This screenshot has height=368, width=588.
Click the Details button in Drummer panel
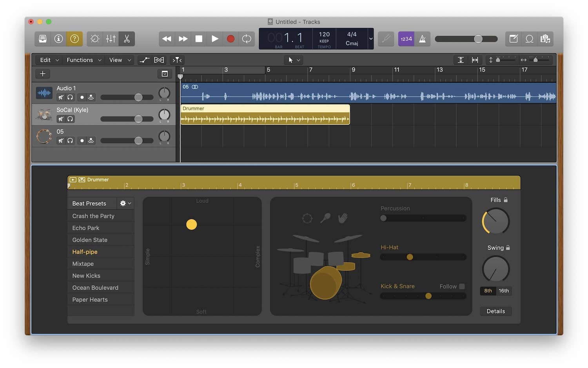[x=495, y=311]
